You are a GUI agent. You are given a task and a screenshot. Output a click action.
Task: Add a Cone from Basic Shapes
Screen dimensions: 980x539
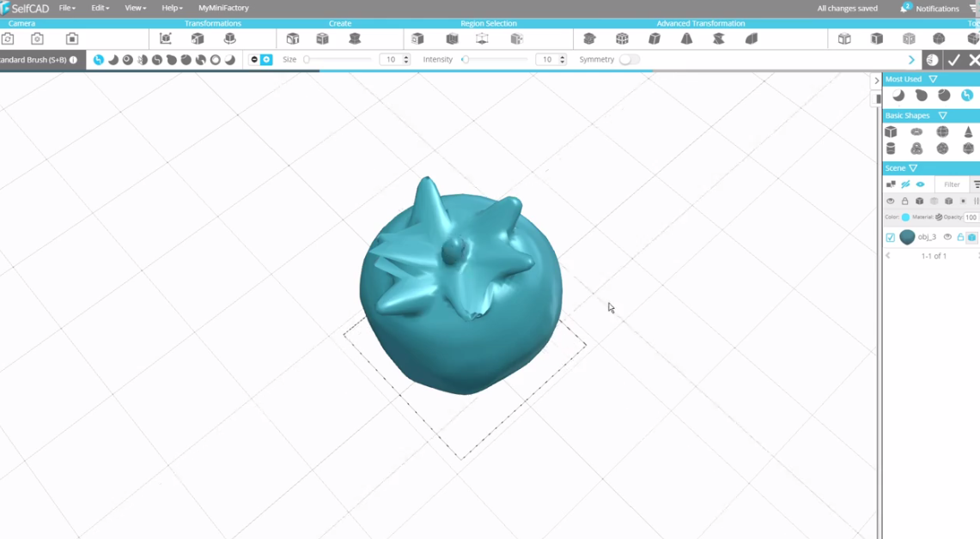tap(968, 132)
